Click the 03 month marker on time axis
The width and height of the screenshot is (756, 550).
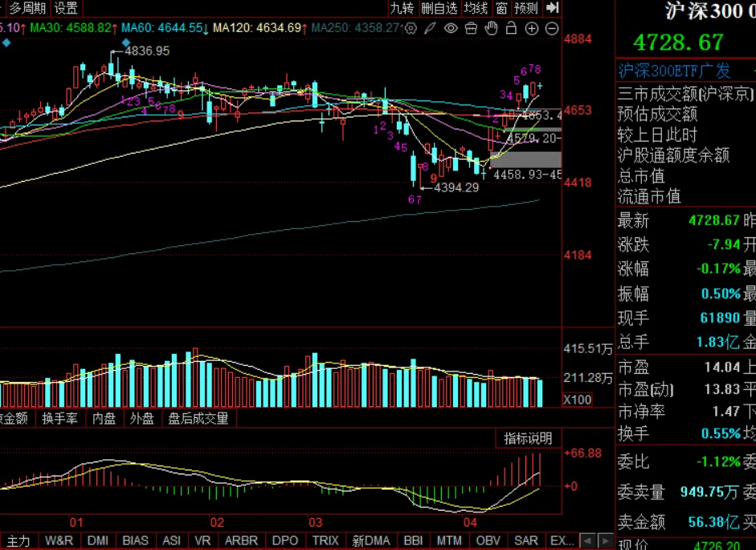point(315,522)
